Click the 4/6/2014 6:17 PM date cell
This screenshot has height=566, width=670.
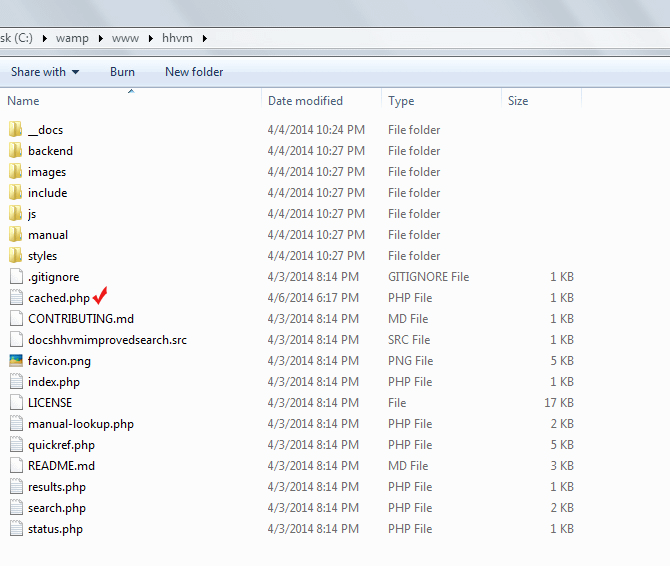pyautogui.click(x=313, y=298)
